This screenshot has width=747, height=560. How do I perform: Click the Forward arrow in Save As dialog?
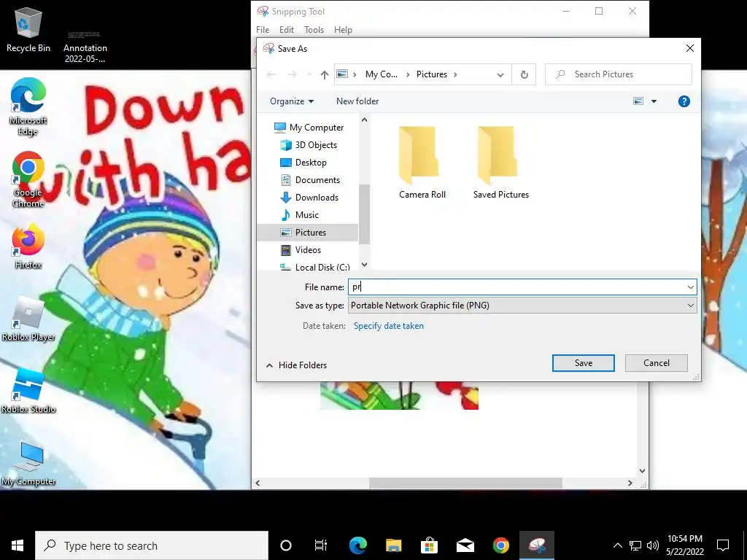(292, 74)
